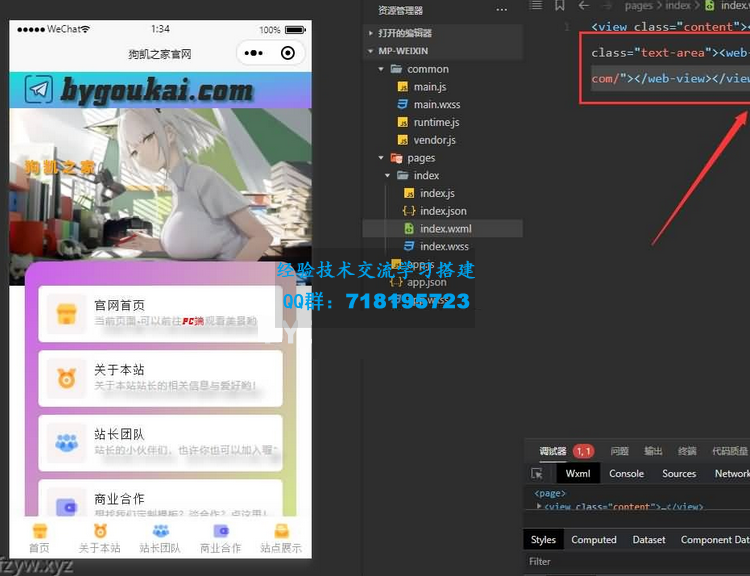The width and height of the screenshot is (750, 576).
Task: Expand the view class content node
Action: [539, 506]
